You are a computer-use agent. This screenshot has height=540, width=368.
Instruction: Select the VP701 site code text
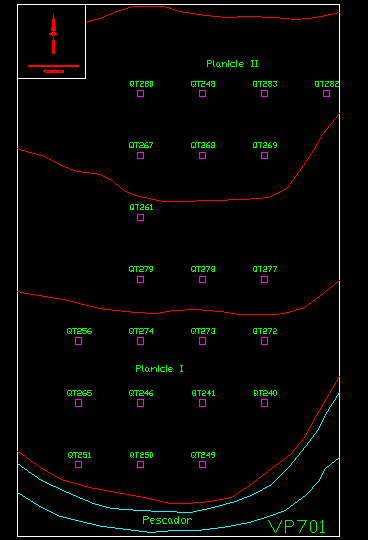296,527
